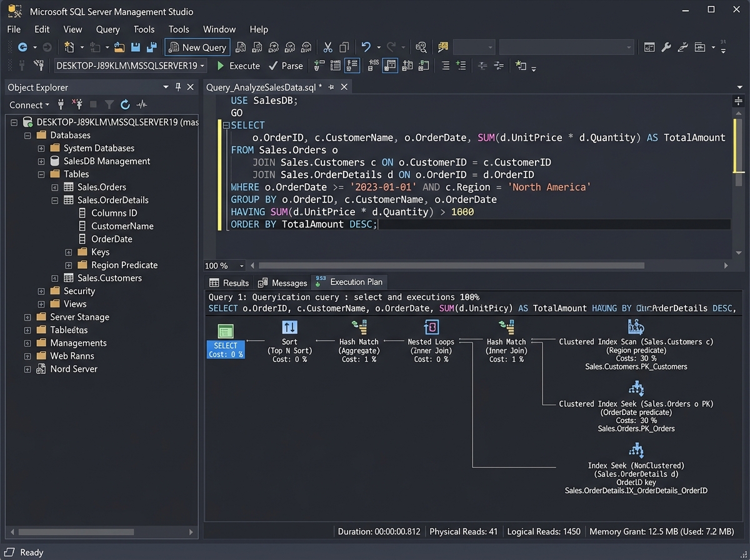The image size is (750, 560).
Task: Close the Query_AnalyzeSalesData.sql tab
Action: [344, 87]
